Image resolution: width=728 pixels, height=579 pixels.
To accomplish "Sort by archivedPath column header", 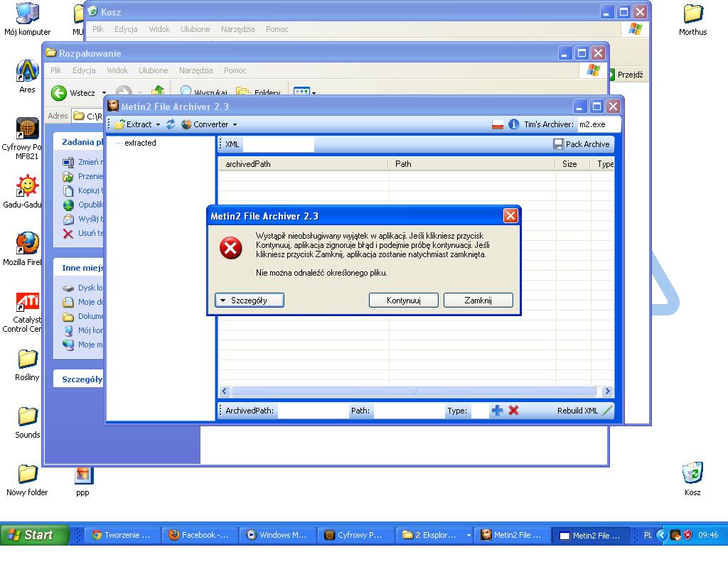I will (303, 164).
